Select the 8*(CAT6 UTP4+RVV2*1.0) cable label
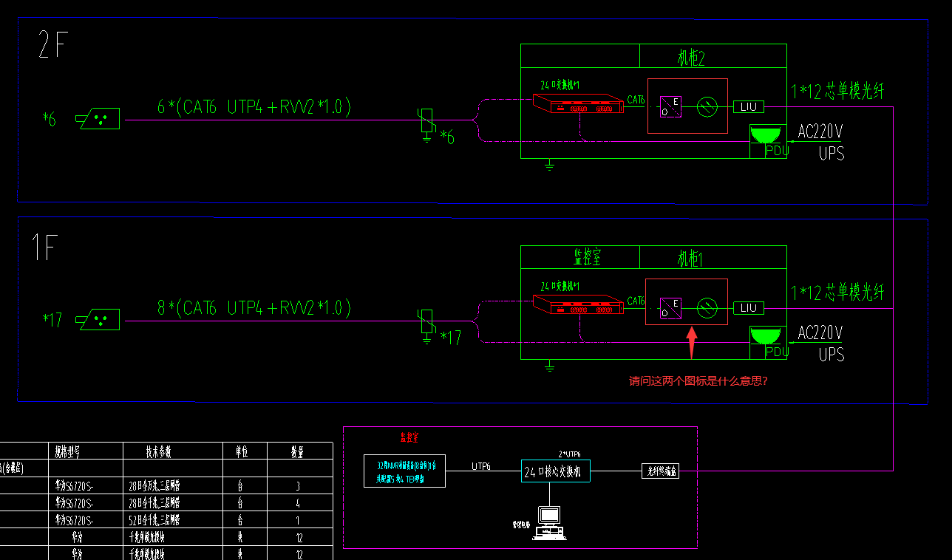 coord(254,308)
